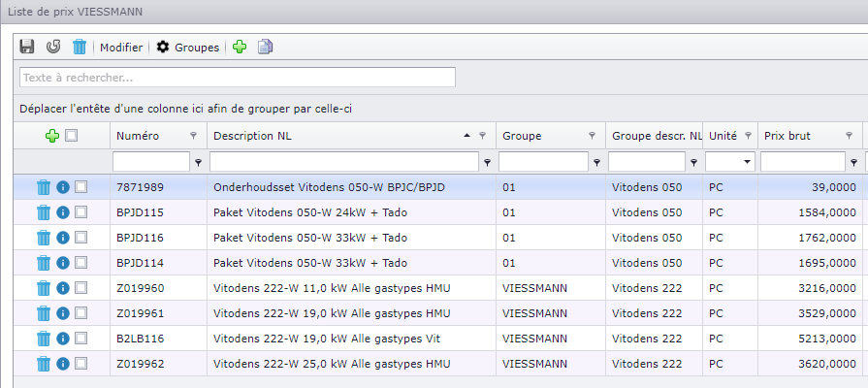Open filter condition menu beside Numéro filter box
Image resolution: width=868 pixels, height=388 pixels.
(x=198, y=163)
